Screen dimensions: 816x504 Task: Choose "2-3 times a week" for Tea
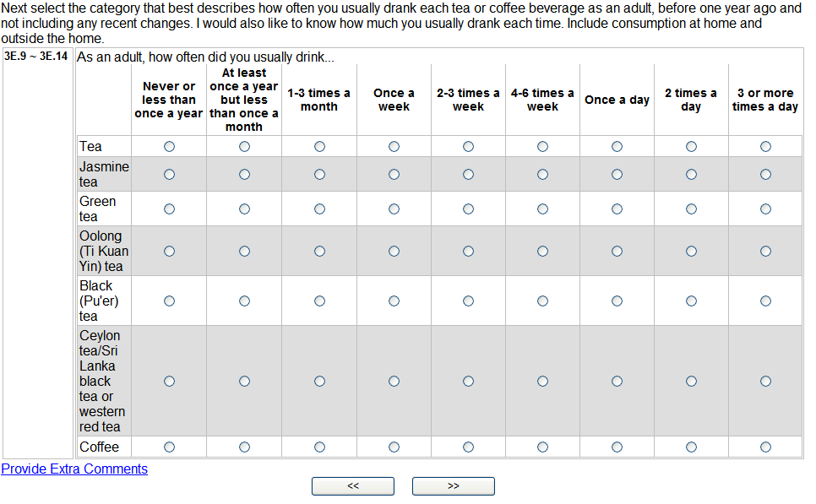point(468,147)
